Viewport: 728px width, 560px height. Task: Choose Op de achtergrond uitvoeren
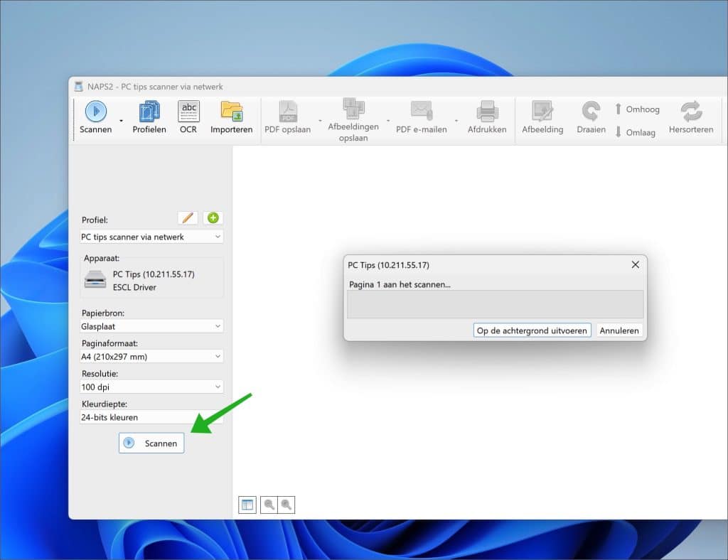532,330
